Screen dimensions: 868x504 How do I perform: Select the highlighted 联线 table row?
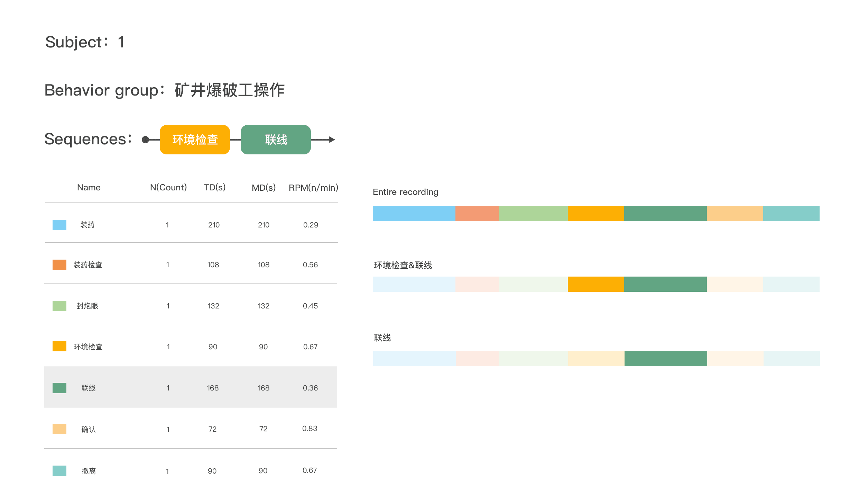click(191, 387)
